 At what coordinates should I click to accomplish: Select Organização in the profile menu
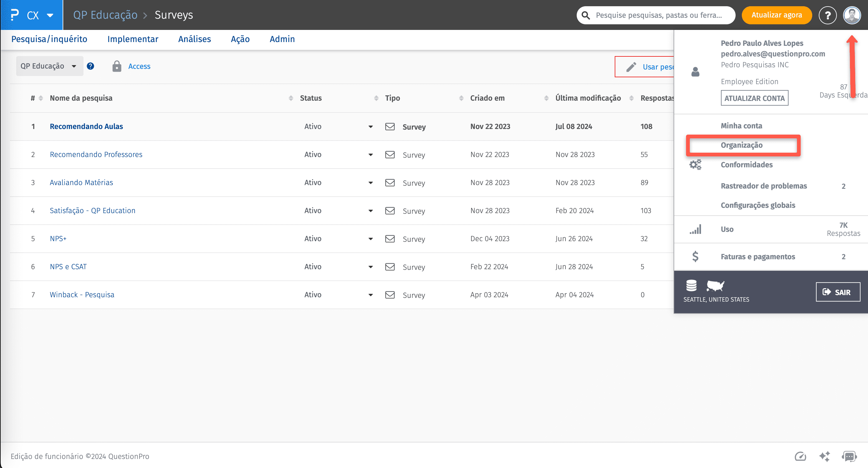pos(741,145)
